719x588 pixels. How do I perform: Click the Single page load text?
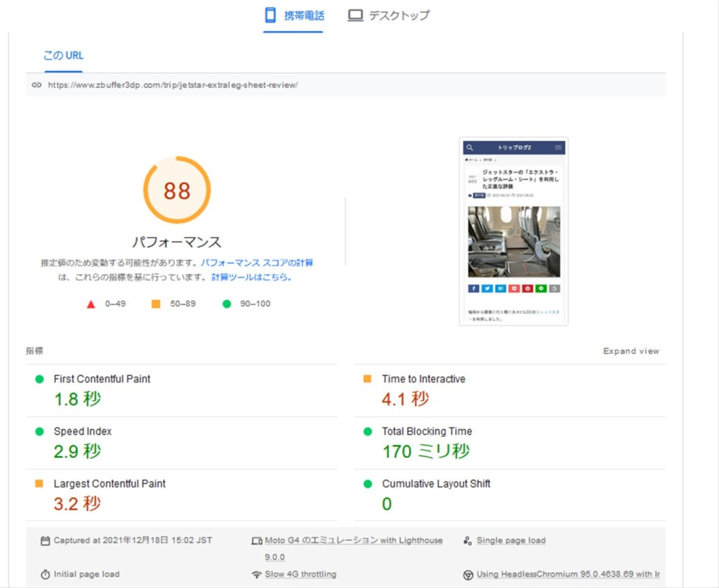(511, 540)
